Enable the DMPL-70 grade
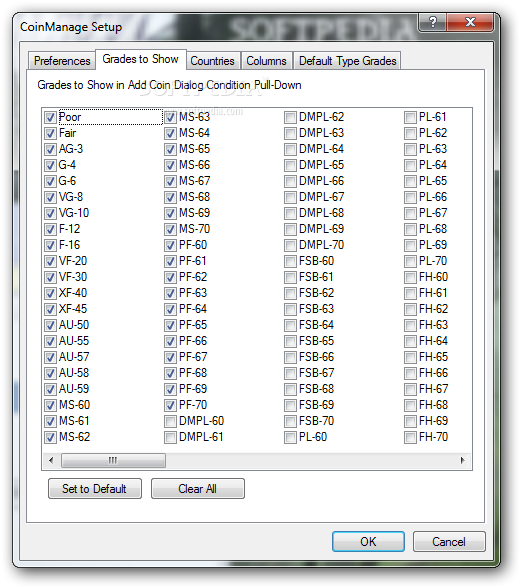521x588 pixels. (x=290, y=245)
